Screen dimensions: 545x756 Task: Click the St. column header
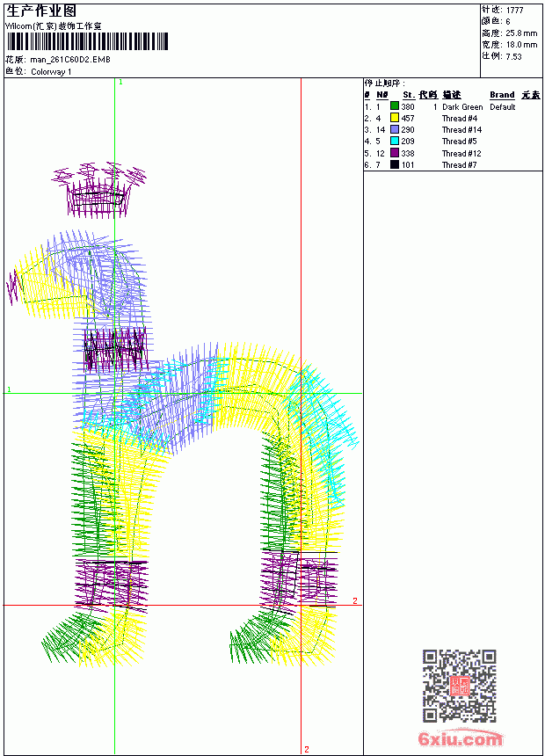(409, 95)
